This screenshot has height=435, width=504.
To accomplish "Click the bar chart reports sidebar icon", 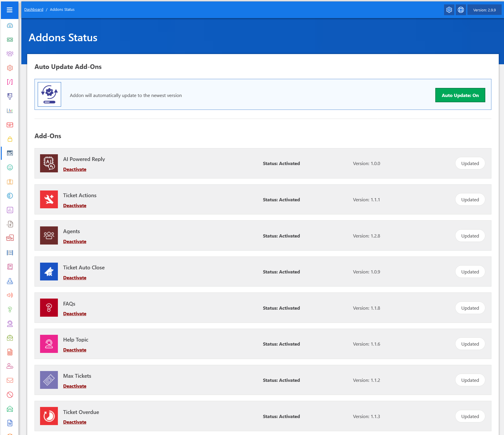I will coord(10,110).
